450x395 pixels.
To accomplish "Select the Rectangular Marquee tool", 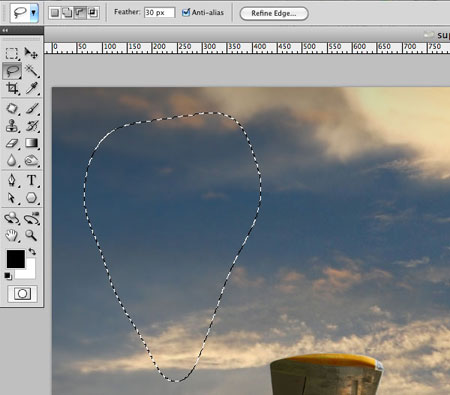I will coord(12,53).
